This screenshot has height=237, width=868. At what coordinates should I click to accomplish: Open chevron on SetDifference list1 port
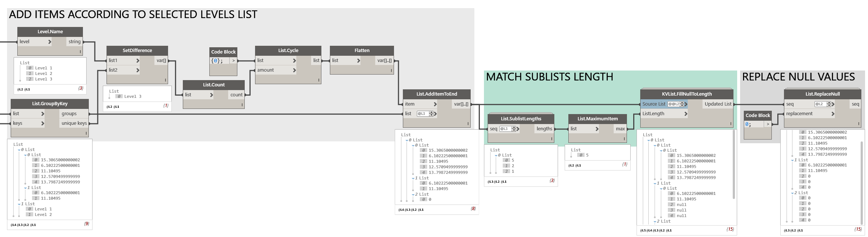point(138,61)
